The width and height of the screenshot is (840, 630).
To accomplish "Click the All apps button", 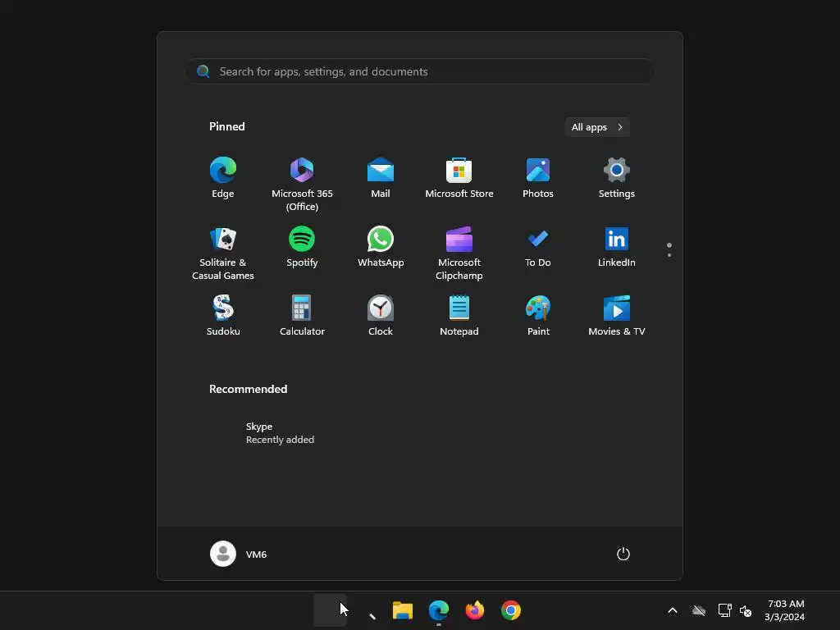I will coord(597,127).
